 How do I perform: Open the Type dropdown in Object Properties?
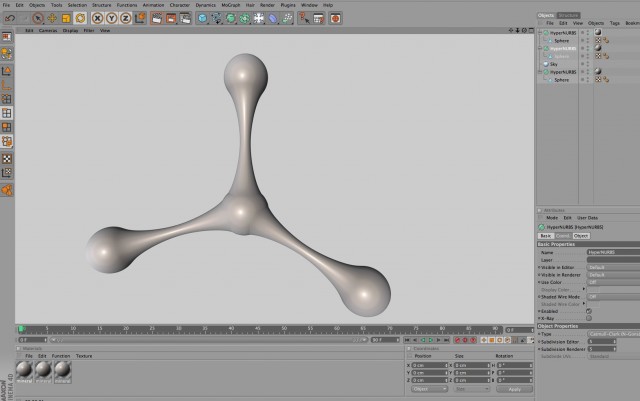pos(613,334)
